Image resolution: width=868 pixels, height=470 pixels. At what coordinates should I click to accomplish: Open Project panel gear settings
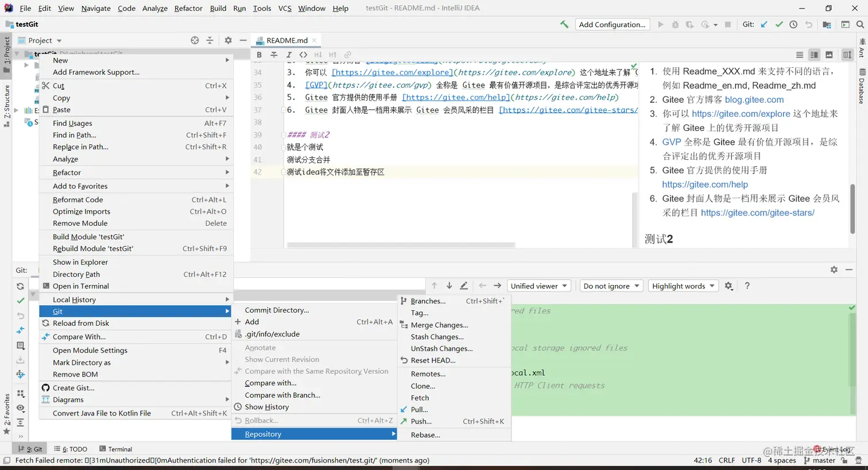coord(228,40)
